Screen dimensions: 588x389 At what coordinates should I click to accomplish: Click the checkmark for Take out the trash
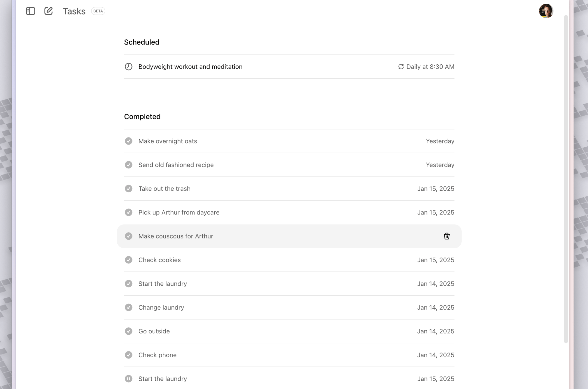[x=128, y=189]
